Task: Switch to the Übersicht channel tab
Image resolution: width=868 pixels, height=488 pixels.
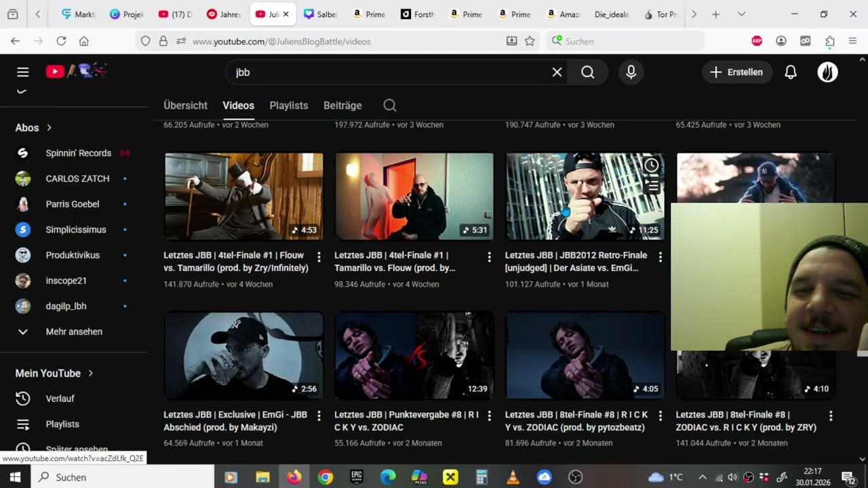Action: click(x=185, y=105)
